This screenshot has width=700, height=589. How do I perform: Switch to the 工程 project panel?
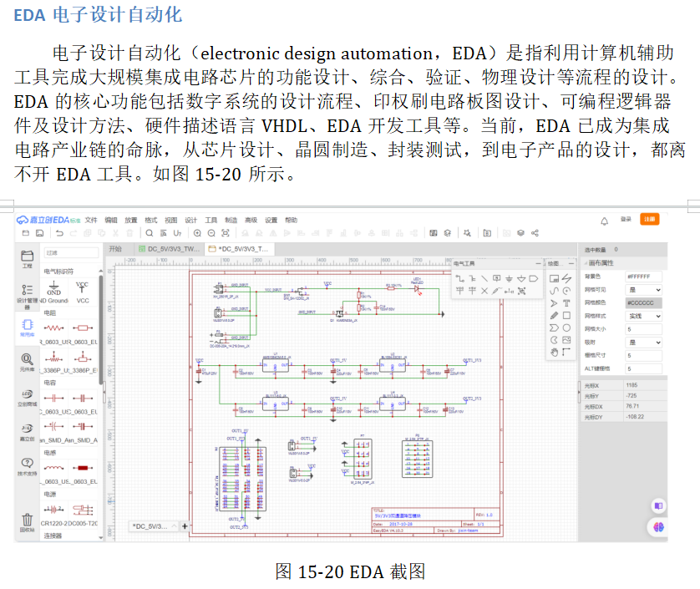pos(27,259)
